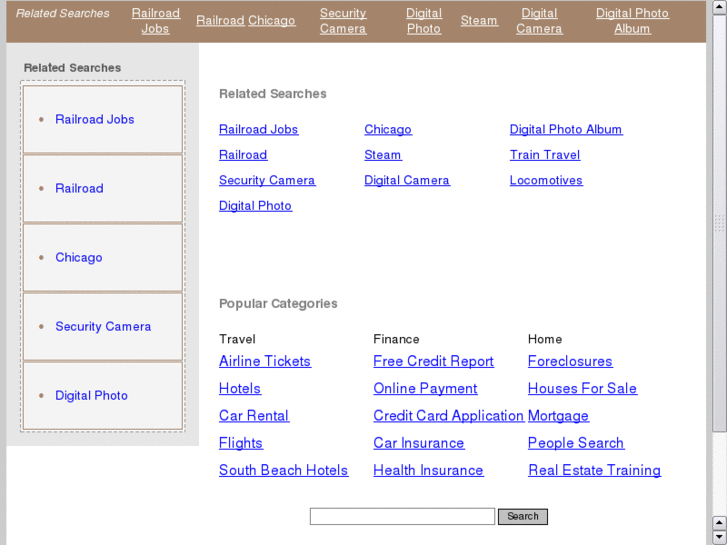The height and width of the screenshot is (545, 727).
Task: Open the Locomotives link
Action: (546, 180)
